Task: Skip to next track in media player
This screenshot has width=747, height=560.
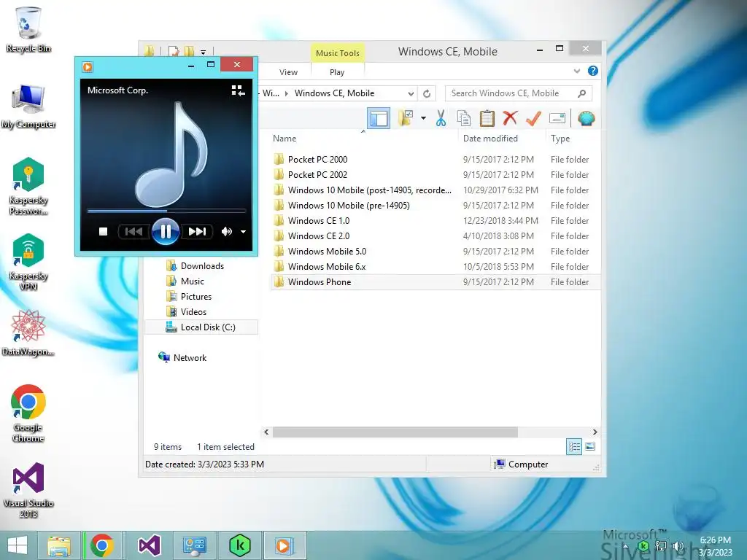Action: (x=197, y=231)
